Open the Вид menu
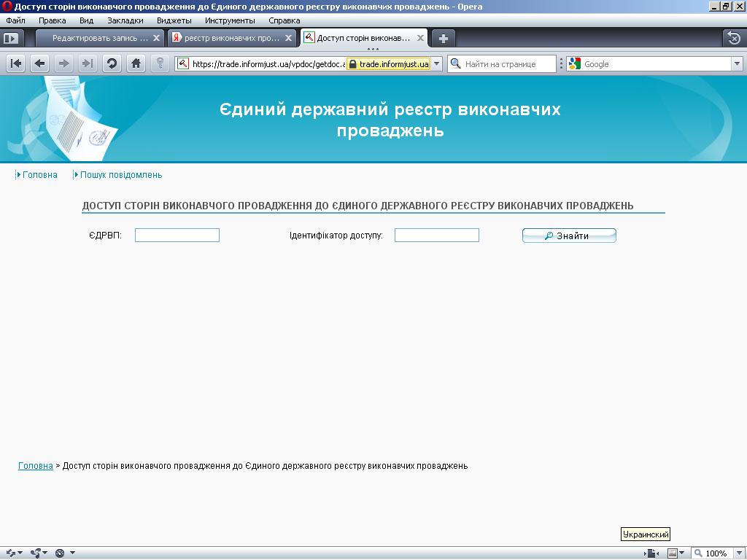747x560 pixels. (x=86, y=20)
